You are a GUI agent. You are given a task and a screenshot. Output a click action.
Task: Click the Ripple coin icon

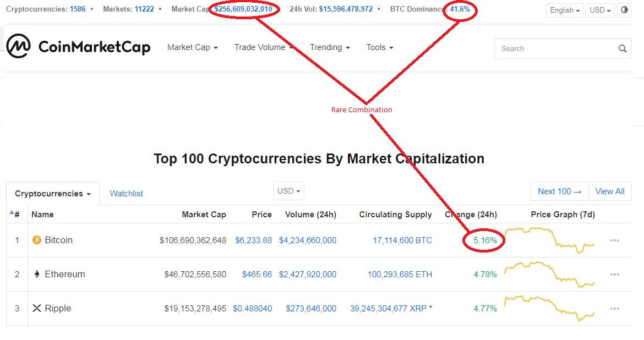pos(37,308)
